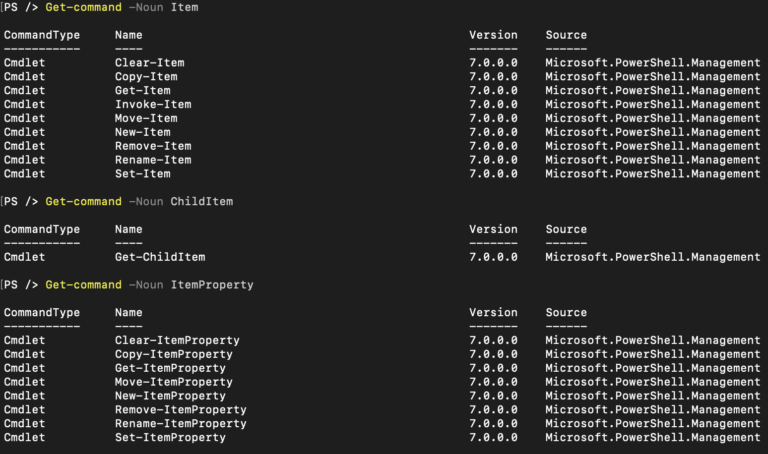Select the Set-Item cmdlet row
768x454 pixels.
(143, 174)
